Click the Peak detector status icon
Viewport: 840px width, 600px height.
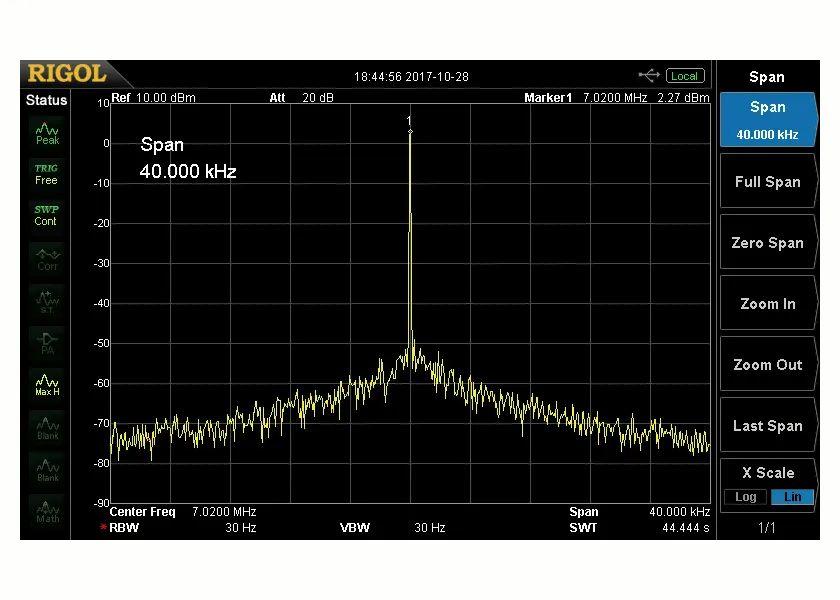[x=47, y=133]
